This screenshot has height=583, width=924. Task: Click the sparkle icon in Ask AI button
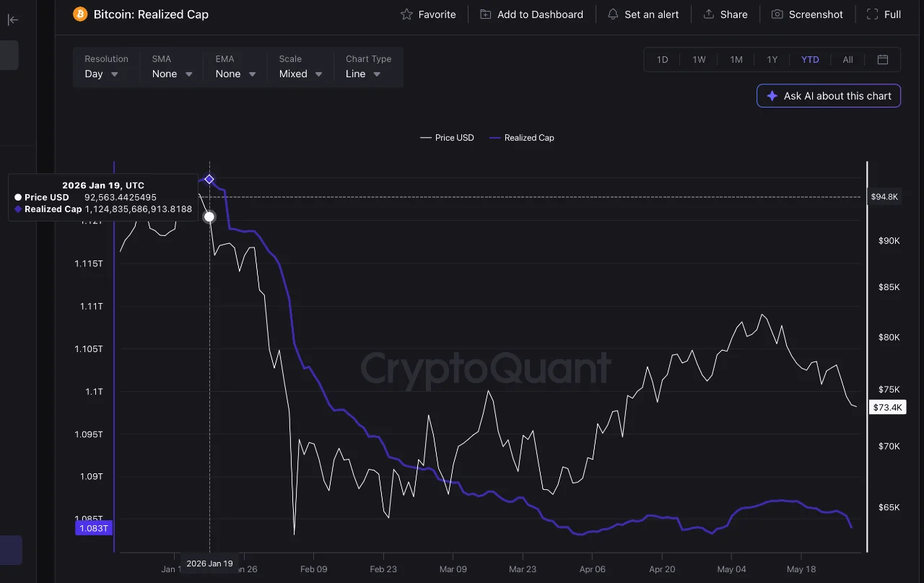pyautogui.click(x=772, y=96)
